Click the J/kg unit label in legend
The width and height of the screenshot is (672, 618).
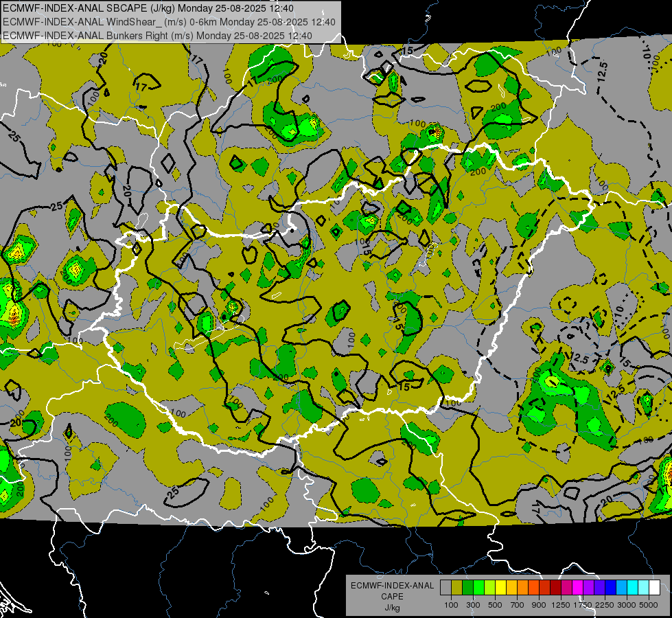pos(392,608)
